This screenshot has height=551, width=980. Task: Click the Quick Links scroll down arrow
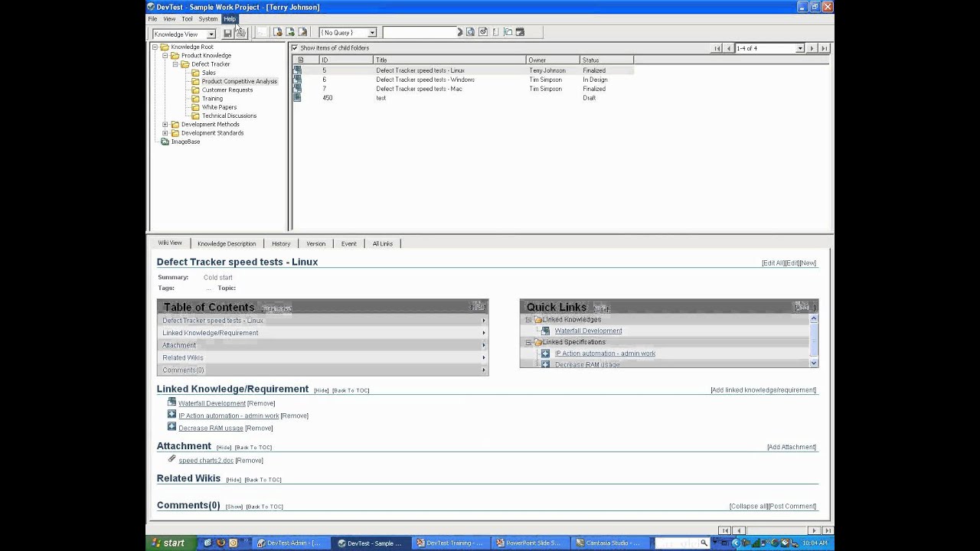[x=813, y=363]
